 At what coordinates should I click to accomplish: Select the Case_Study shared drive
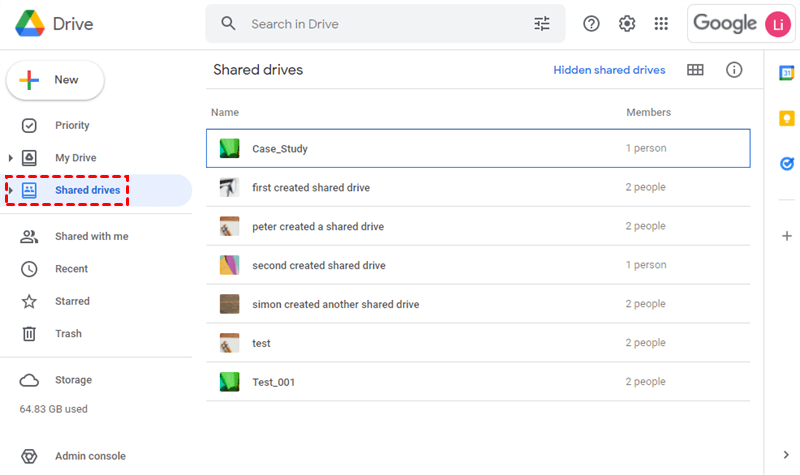pyautogui.click(x=280, y=149)
